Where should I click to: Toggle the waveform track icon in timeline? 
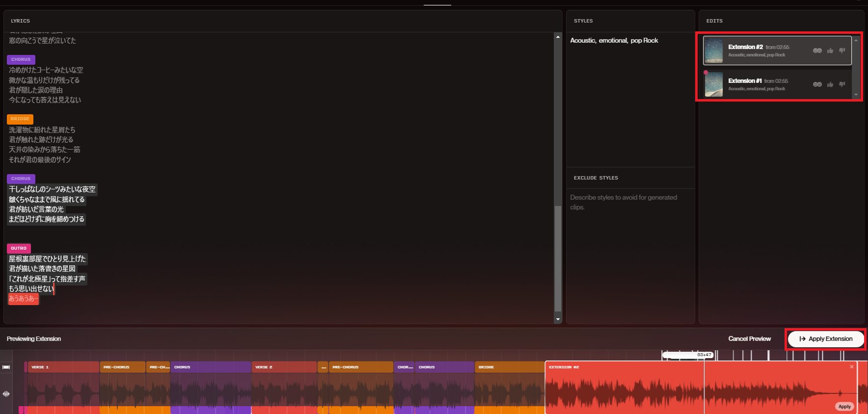click(6, 393)
